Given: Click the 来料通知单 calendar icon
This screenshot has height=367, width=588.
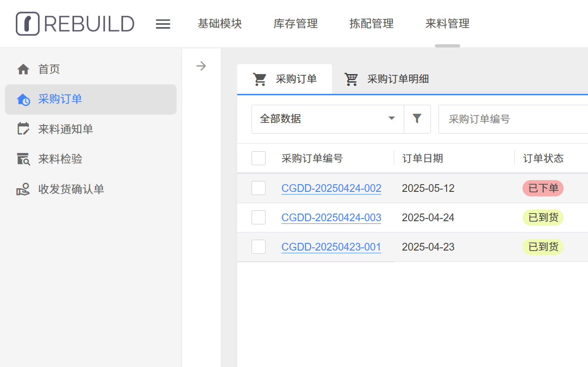Looking at the screenshot, I should click(x=23, y=129).
